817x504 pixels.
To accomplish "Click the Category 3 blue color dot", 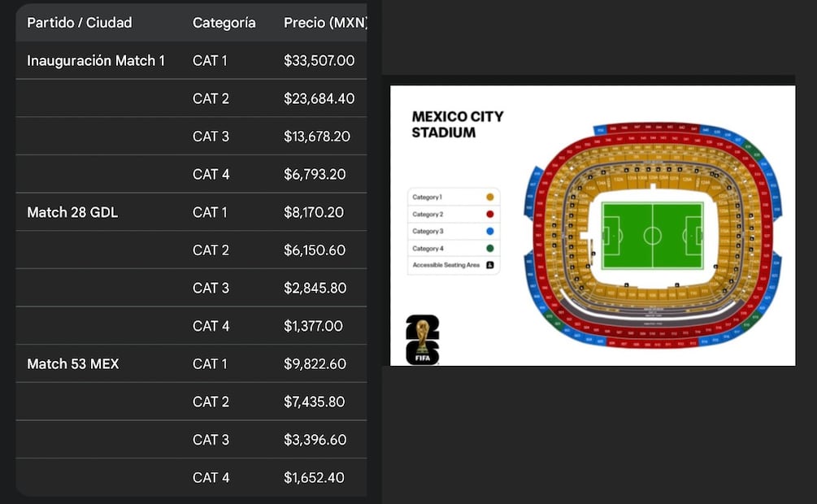I will [x=490, y=232].
